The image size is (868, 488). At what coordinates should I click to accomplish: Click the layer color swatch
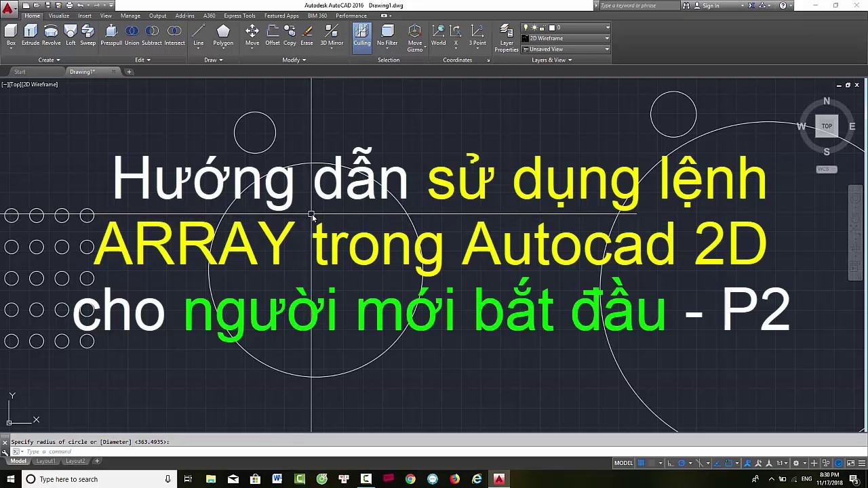[x=552, y=28]
